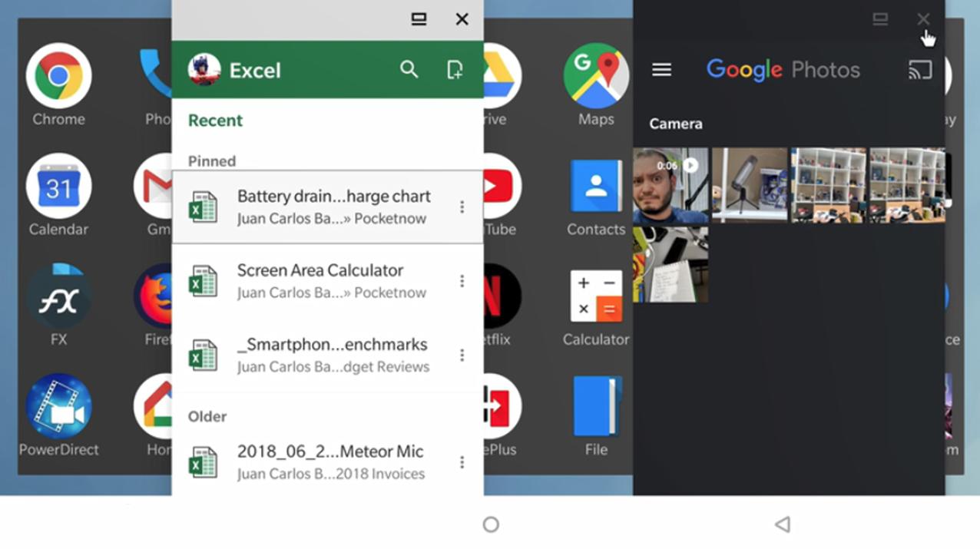Open the Excel account profile picture
Screen dimensions: 980x549
204,70
